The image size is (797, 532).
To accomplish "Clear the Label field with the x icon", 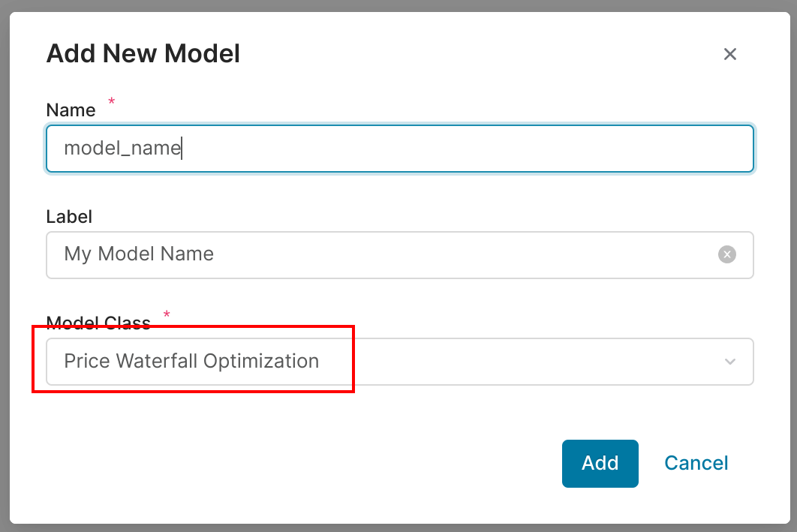I will pos(726,254).
